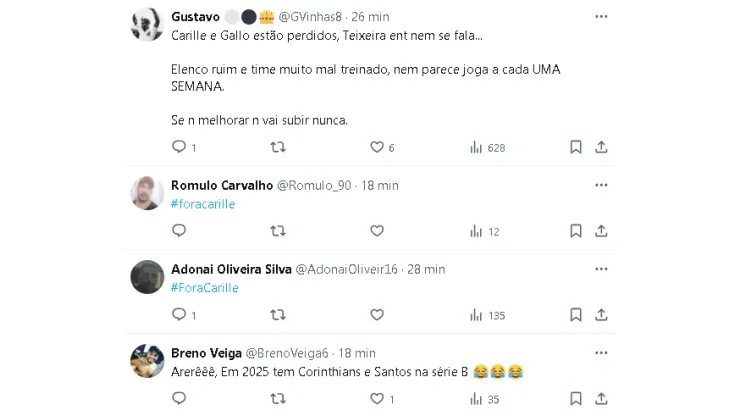Like Adonai Oliveira Silva's tweet
Image resolution: width=740 pixels, height=416 pixels.
(x=377, y=315)
